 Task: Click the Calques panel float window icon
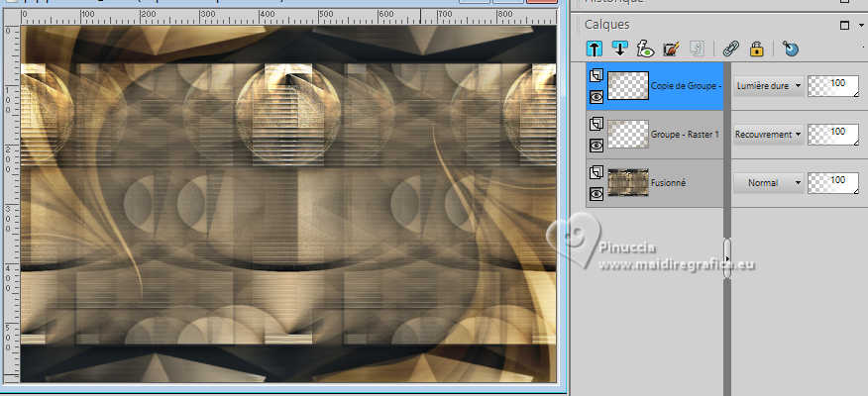[x=844, y=25]
